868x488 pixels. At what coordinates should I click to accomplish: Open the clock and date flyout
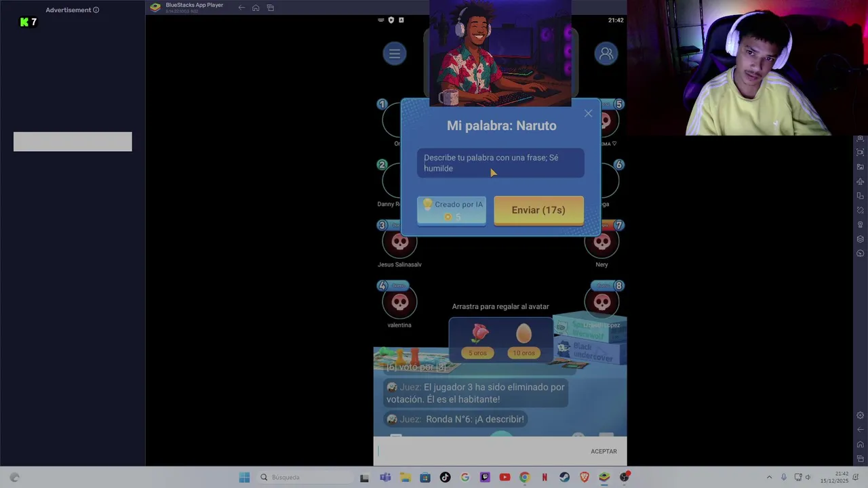[x=835, y=477]
